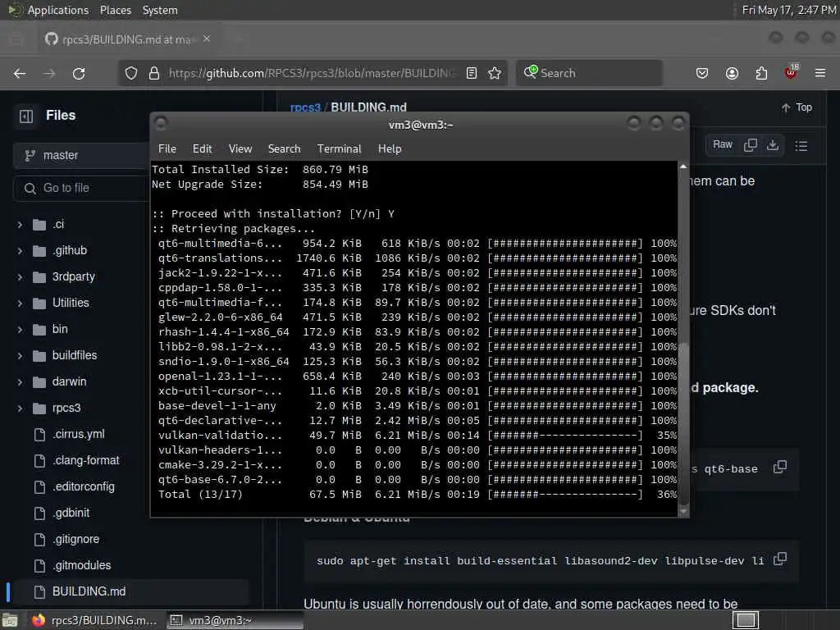Image resolution: width=840 pixels, height=630 pixels.
Task: Click the uBlock Origin icon
Action: click(x=791, y=72)
